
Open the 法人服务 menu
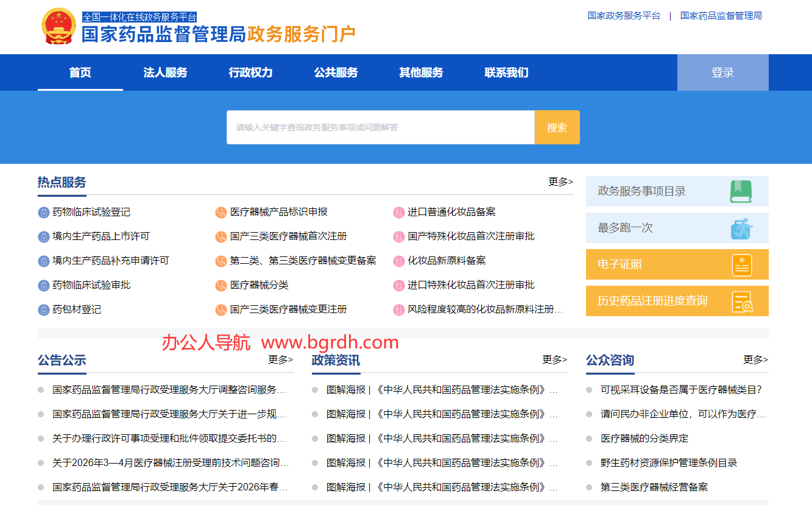(166, 72)
